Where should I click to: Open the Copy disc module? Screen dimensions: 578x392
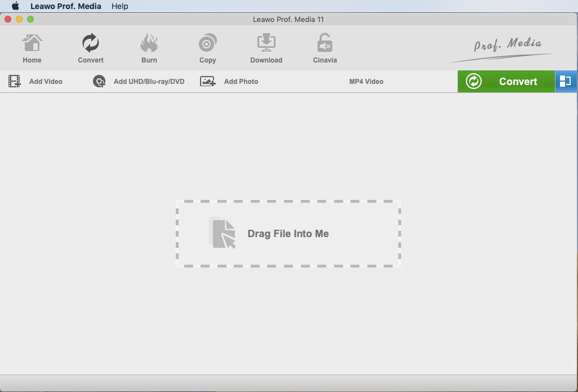click(207, 48)
